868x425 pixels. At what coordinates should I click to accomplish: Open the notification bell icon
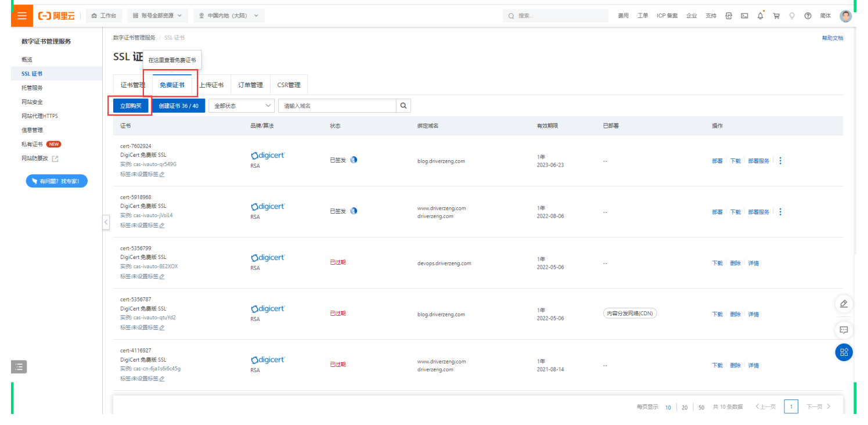[x=760, y=16]
